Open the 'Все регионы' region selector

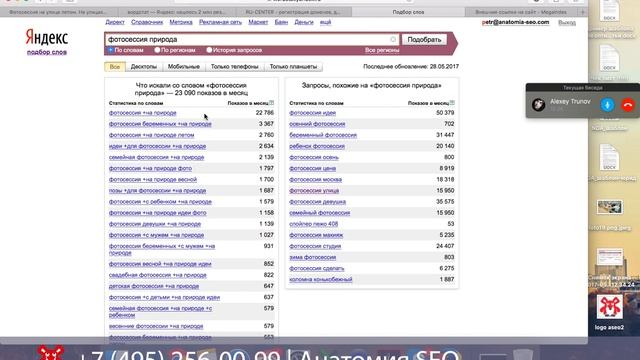pyautogui.click(x=382, y=50)
